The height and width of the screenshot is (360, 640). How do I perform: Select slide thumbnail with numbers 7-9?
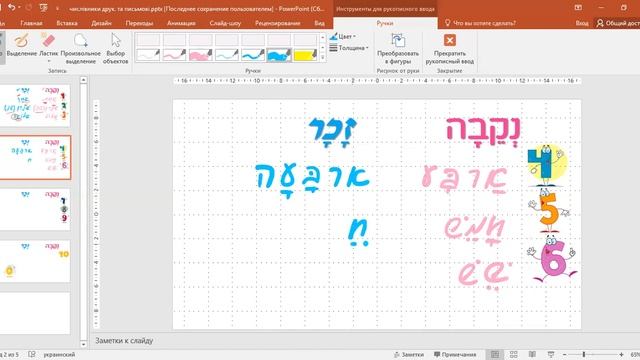pos(35,209)
